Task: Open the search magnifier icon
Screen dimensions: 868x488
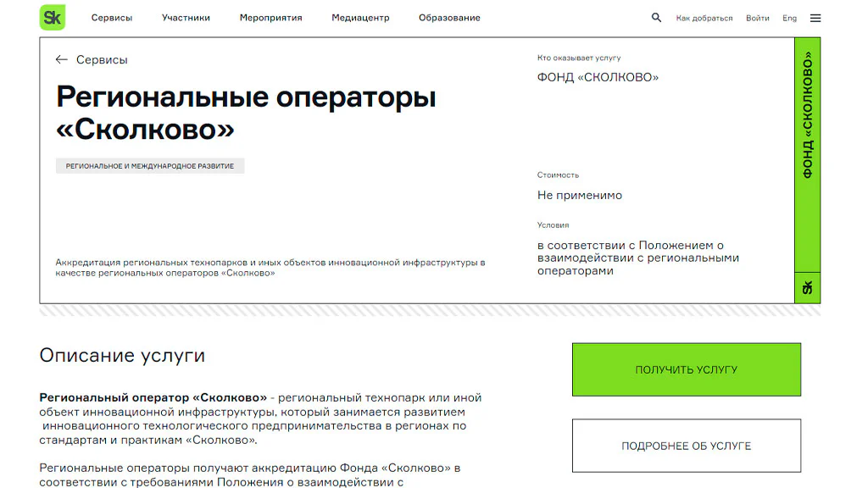Action: [x=656, y=18]
